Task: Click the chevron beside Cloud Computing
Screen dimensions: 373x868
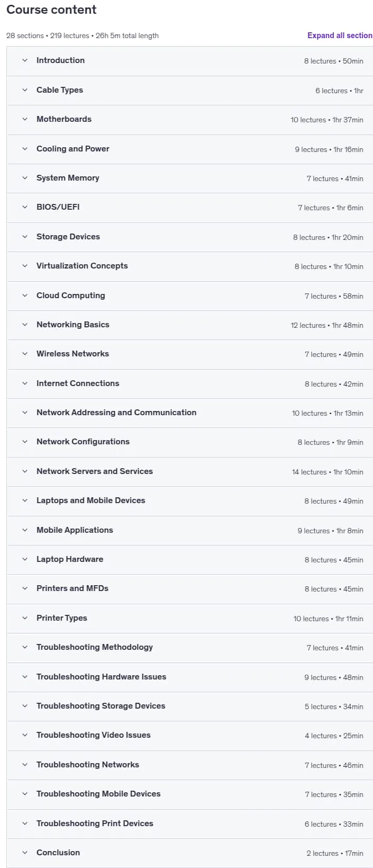Action: [x=25, y=296]
